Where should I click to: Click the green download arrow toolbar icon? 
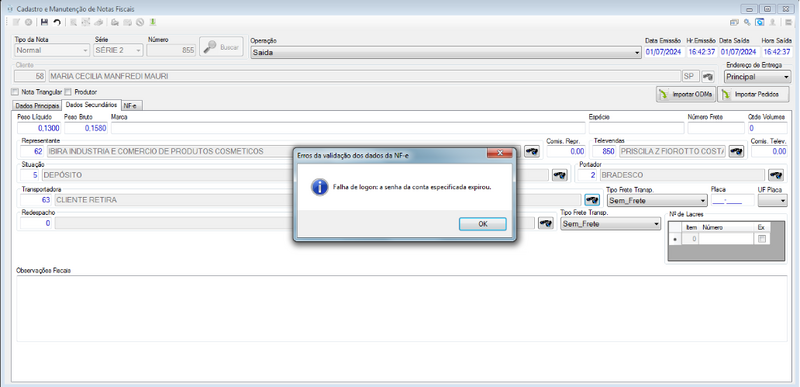[x=153, y=22]
